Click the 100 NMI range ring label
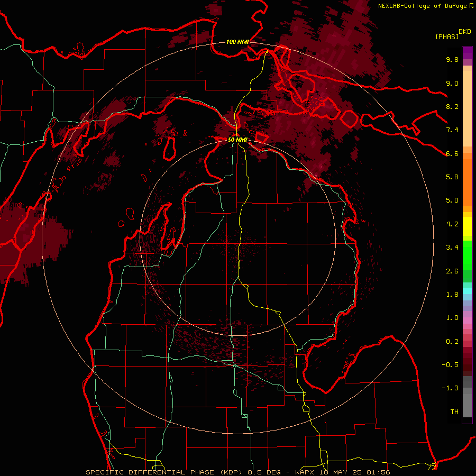The width and height of the screenshot is (476, 476). coord(237,42)
